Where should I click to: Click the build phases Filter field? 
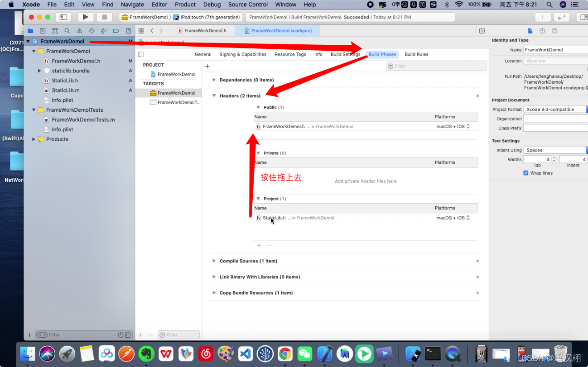pyautogui.click(x=436, y=66)
